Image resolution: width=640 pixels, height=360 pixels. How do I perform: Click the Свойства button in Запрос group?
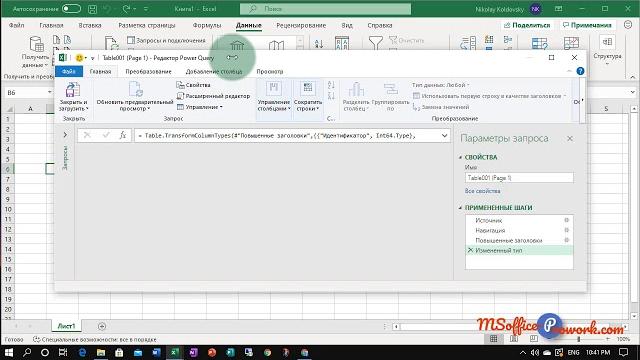[193, 85]
